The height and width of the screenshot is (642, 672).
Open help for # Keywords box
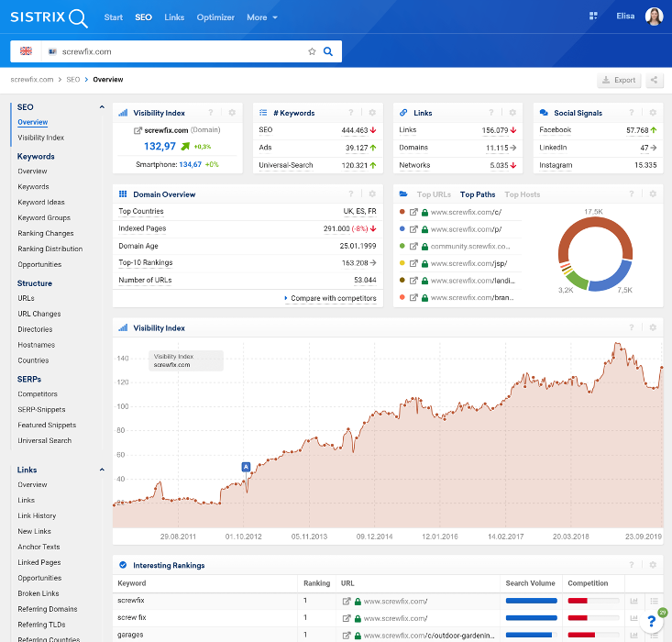[351, 113]
